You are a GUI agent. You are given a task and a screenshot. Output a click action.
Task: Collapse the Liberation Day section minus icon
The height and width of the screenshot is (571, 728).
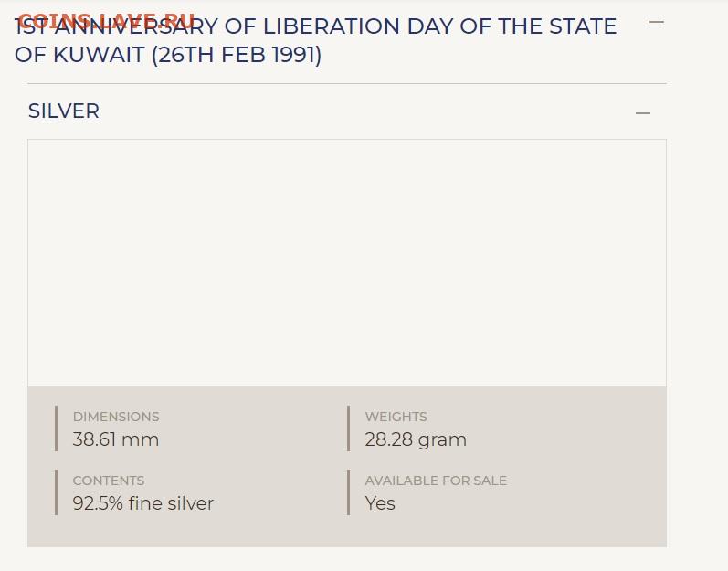(x=656, y=22)
